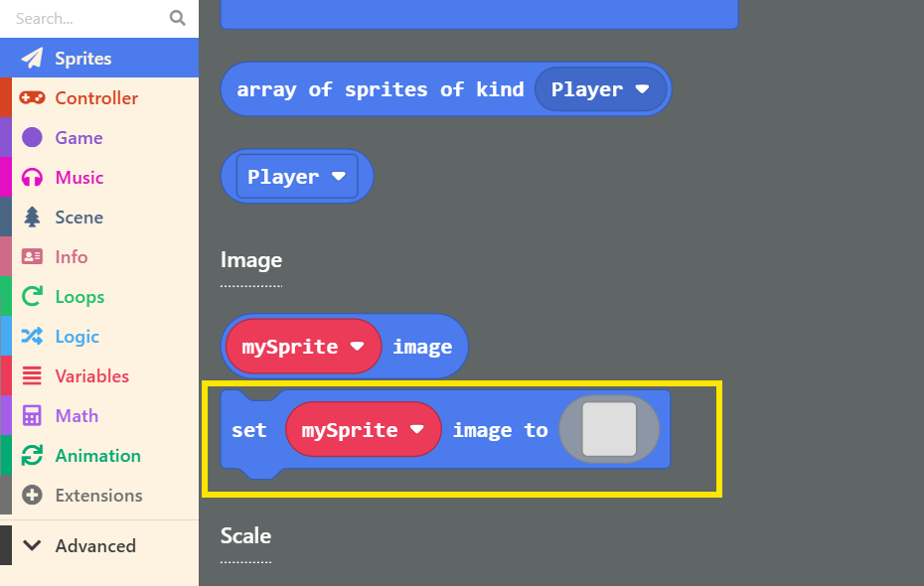Click the Math calculator icon
This screenshot has height=586, width=924.
[x=33, y=416]
